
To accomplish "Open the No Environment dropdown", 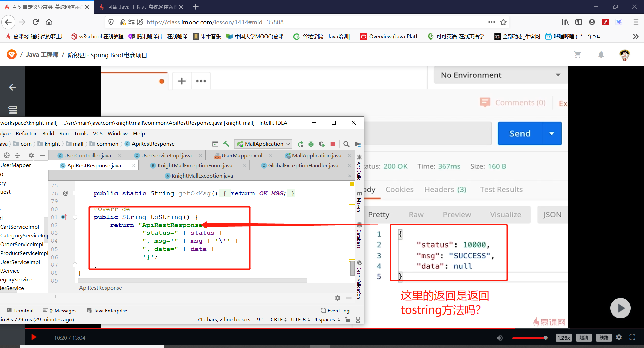I will [x=500, y=75].
